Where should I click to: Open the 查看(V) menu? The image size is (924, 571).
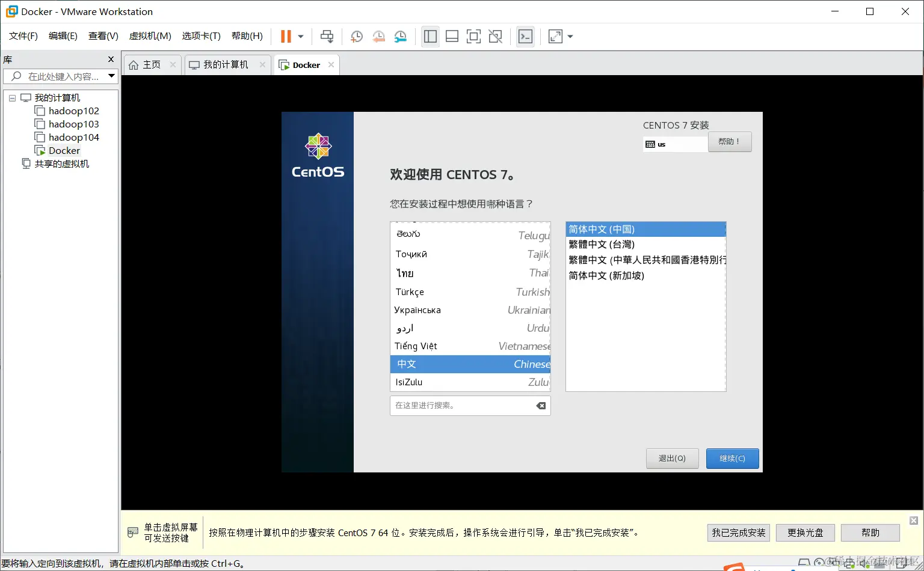pos(103,36)
